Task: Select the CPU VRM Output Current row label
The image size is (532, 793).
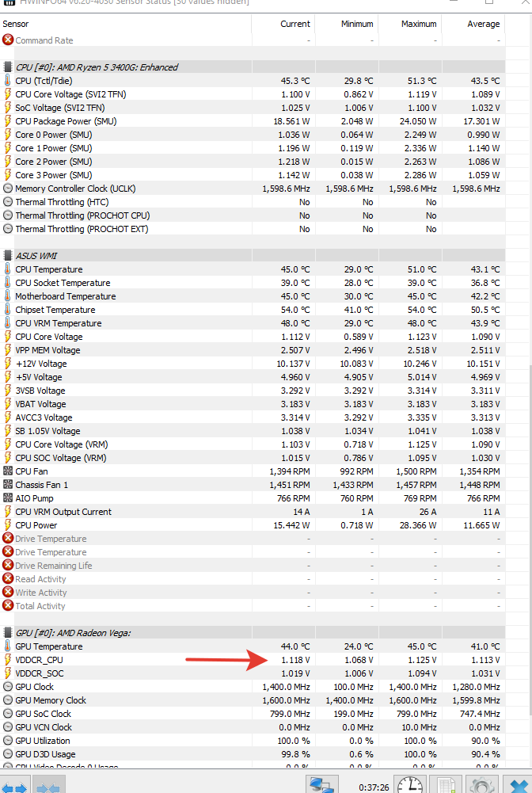Action: coord(63,512)
